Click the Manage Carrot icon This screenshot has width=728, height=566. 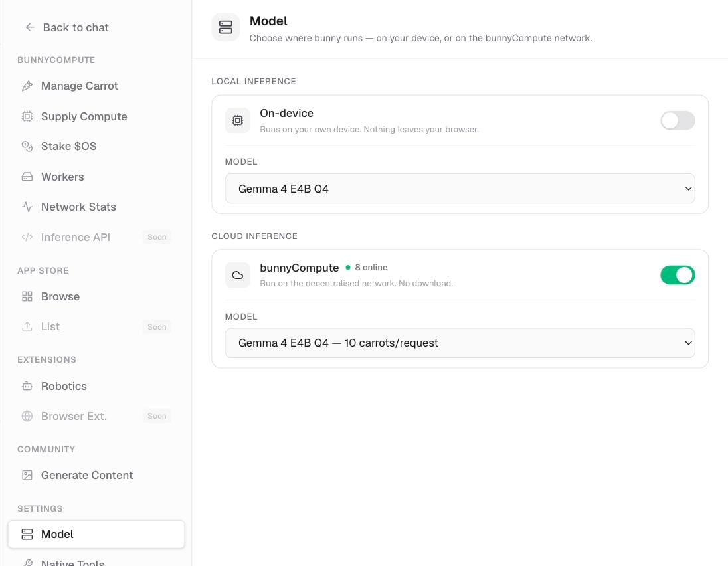27,86
